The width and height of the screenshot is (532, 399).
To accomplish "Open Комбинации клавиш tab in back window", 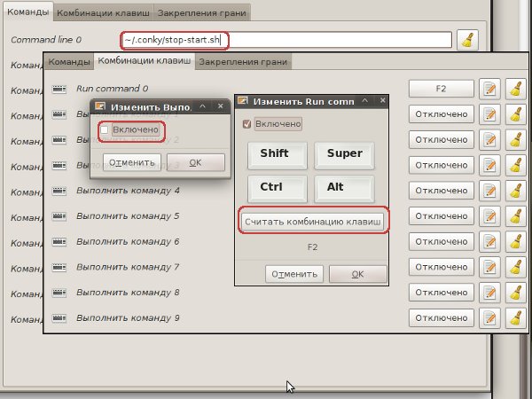I will coord(103,13).
